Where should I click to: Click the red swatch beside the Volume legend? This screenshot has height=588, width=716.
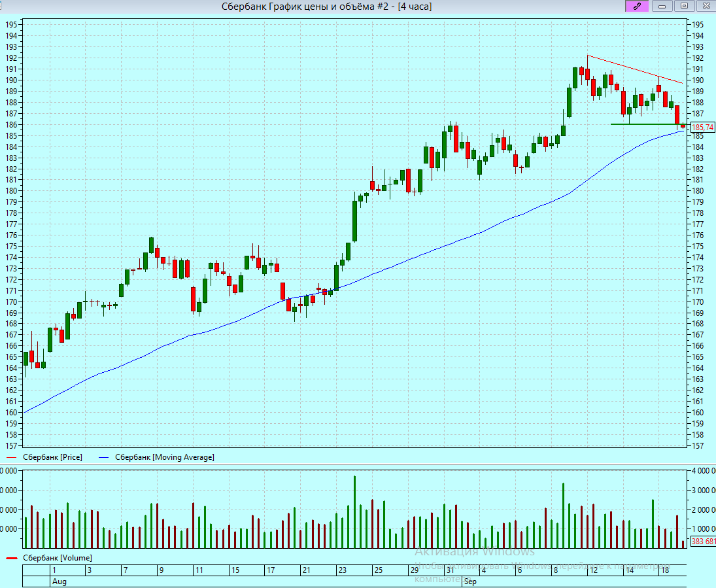click(12, 558)
